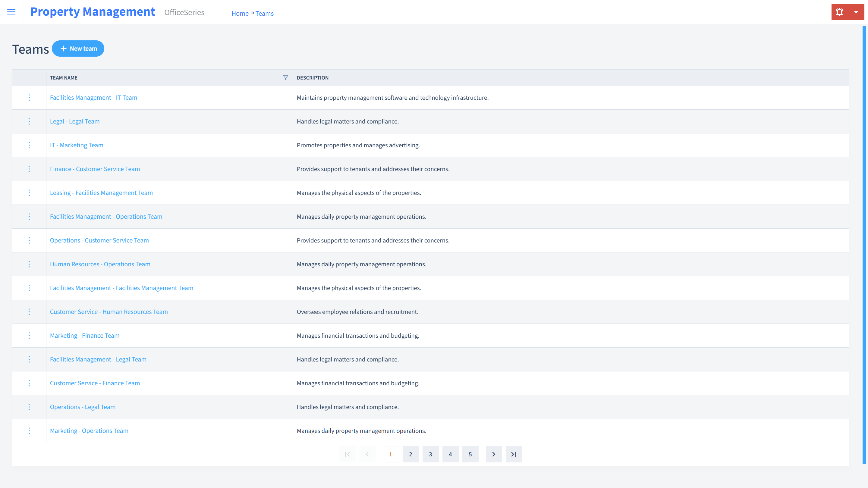The width and height of the screenshot is (868, 488).
Task: Open the Home breadcrumb link
Action: 240,13
